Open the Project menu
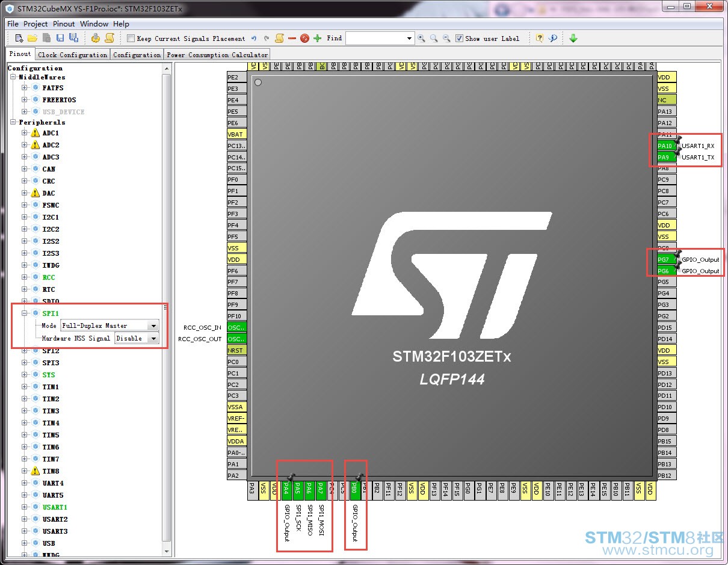The height and width of the screenshot is (565, 728). pyautogui.click(x=35, y=24)
